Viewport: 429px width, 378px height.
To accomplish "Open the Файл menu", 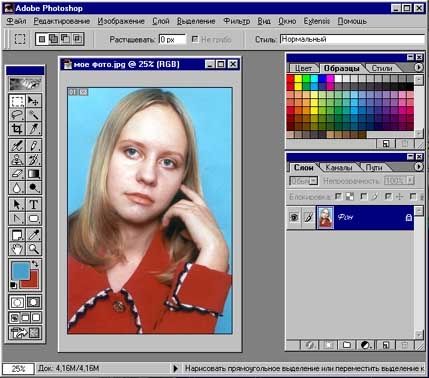I will tap(16, 21).
